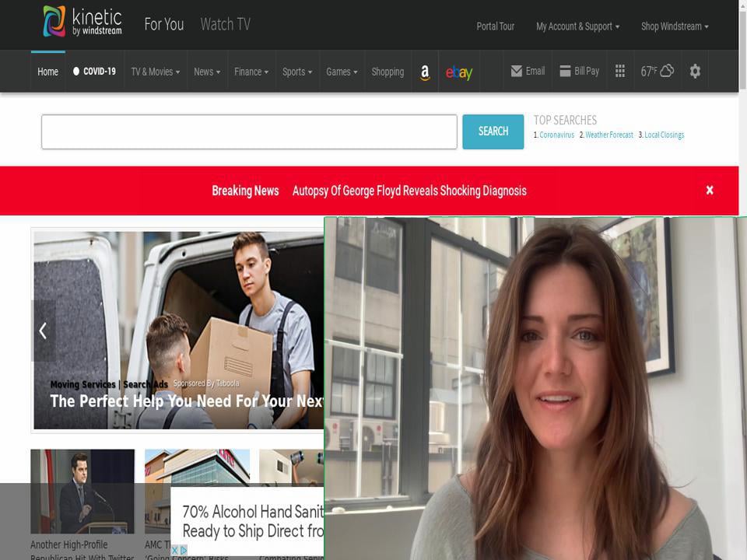Open the George Floyd autopsy headline
The width and height of the screenshot is (747, 560).
[x=409, y=191]
